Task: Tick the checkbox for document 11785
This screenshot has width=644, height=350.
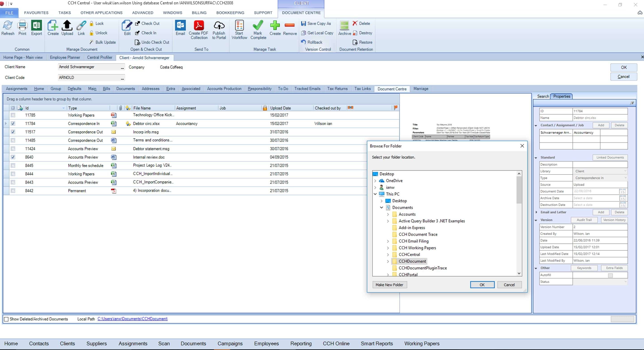Action: [13, 115]
